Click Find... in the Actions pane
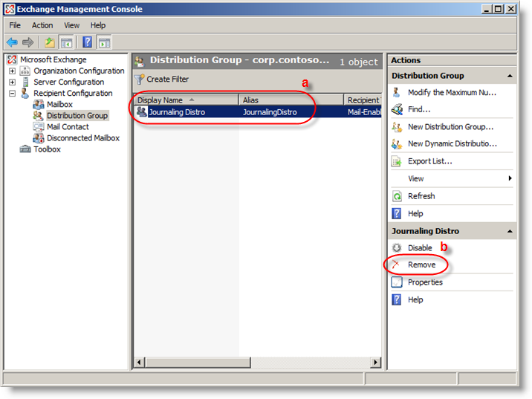The height and width of the screenshot is (399, 532). [x=419, y=109]
